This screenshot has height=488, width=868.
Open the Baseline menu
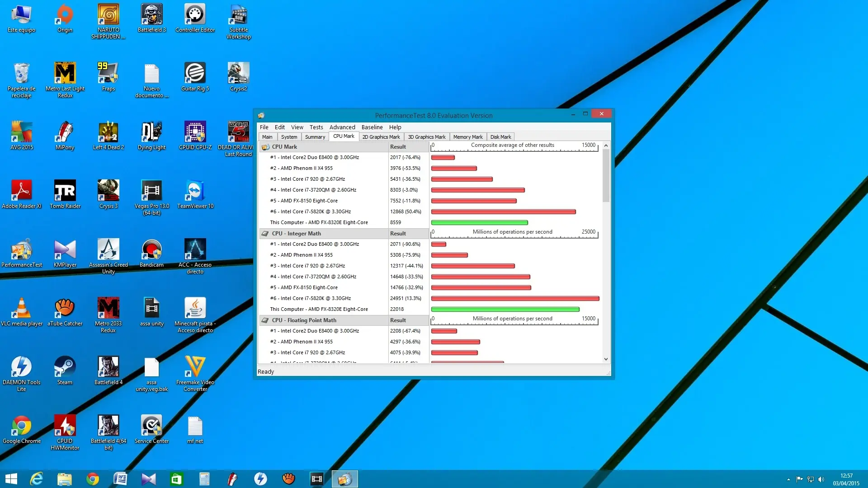point(372,127)
